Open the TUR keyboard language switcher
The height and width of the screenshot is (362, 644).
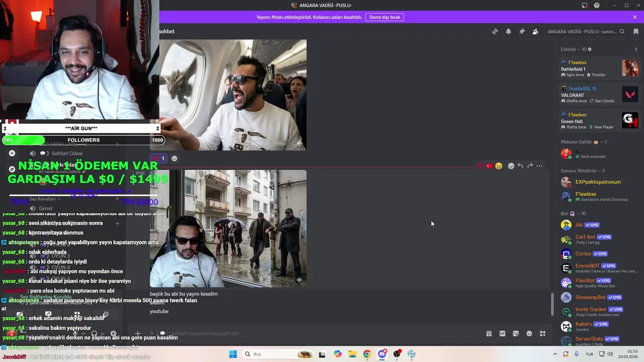(589, 354)
